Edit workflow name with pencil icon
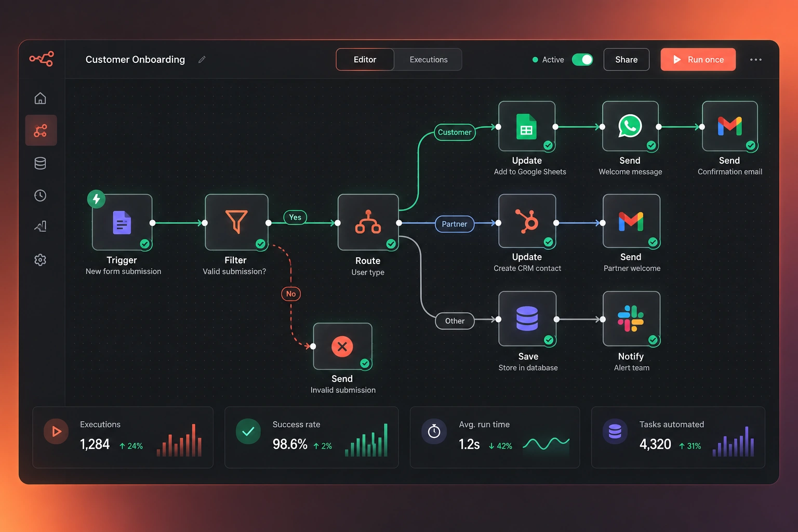This screenshot has width=798, height=532. click(202, 60)
